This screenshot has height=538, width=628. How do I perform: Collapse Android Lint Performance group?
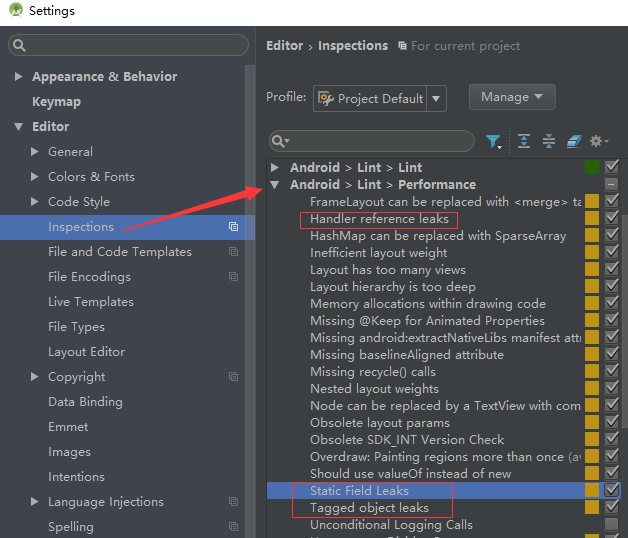[x=275, y=185]
